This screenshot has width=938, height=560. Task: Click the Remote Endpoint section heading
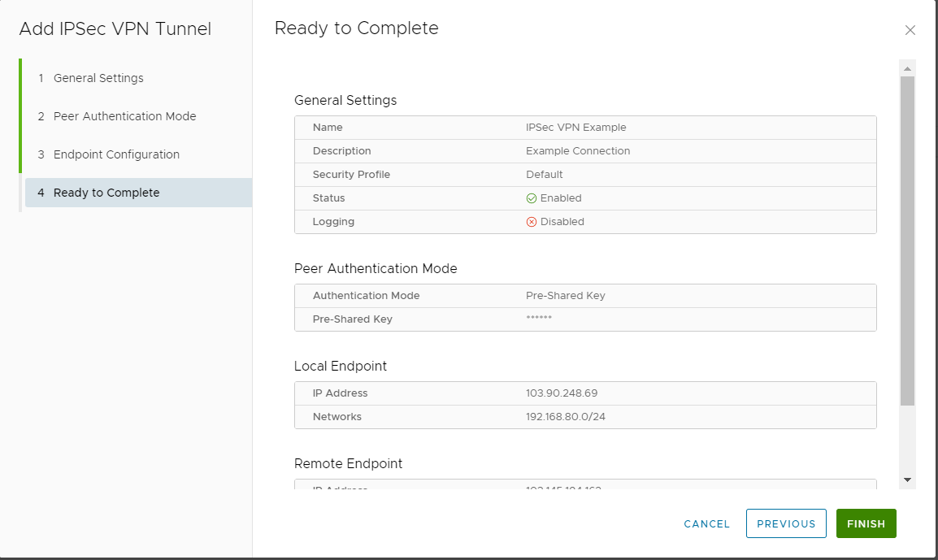coord(348,463)
